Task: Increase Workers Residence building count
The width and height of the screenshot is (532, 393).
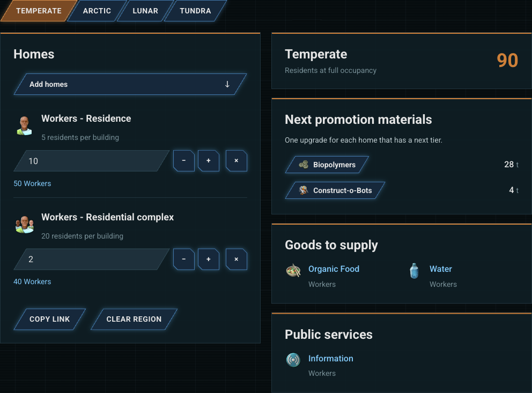Action: pyautogui.click(x=208, y=161)
